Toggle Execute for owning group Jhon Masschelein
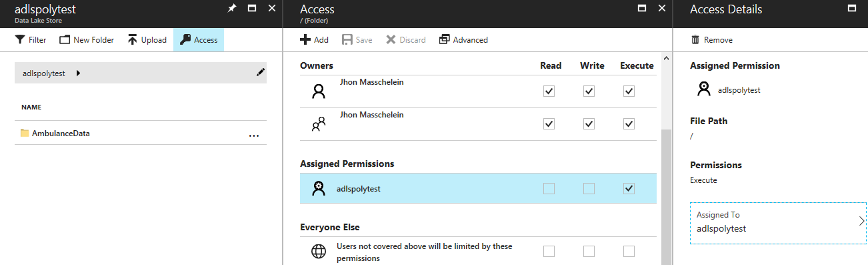The image size is (868, 265). pos(629,123)
